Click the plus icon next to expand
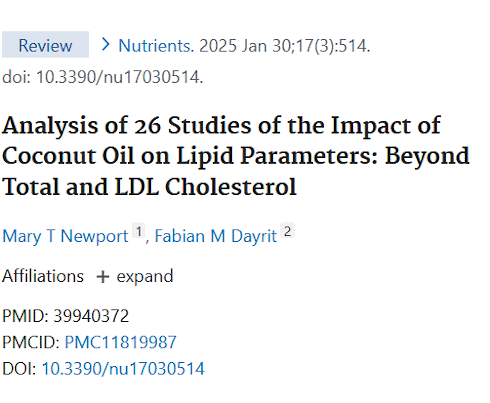 click(x=103, y=277)
